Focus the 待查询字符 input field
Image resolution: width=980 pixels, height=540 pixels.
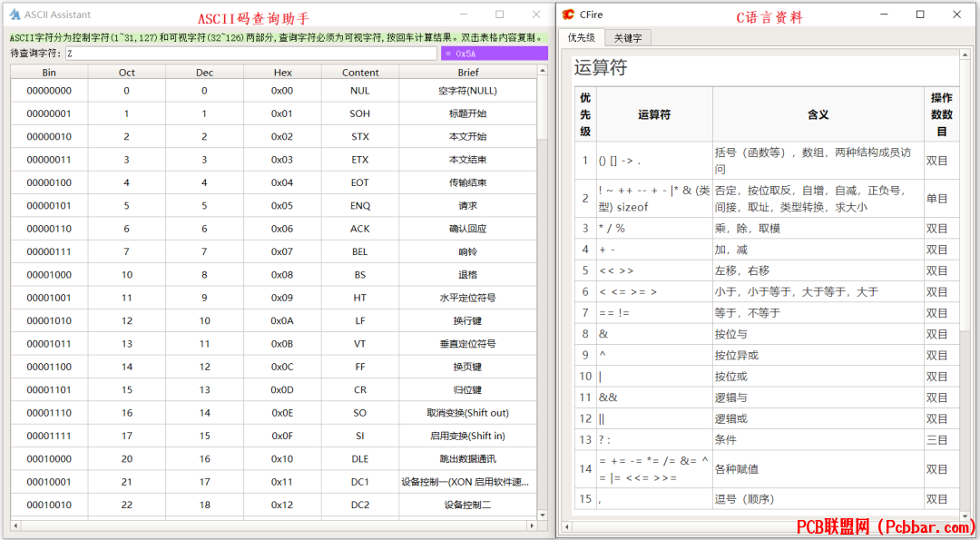[x=251, y=54]
